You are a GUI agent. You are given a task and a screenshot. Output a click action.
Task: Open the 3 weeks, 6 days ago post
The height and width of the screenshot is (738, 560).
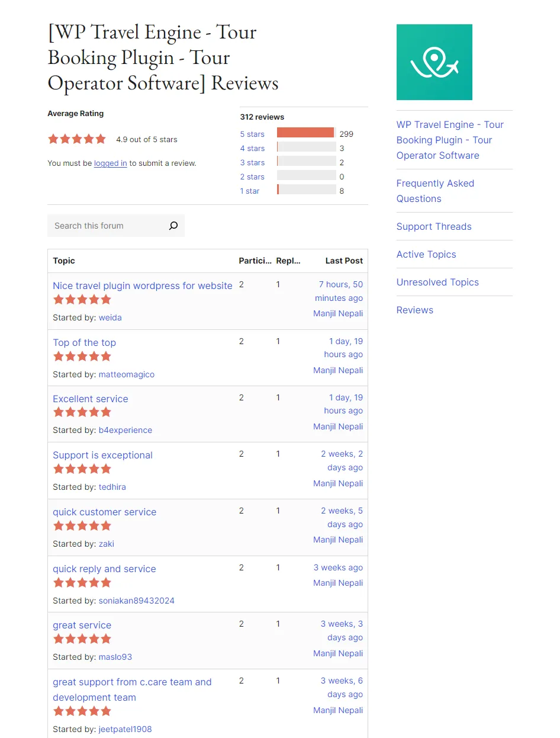tap(342, 688)
